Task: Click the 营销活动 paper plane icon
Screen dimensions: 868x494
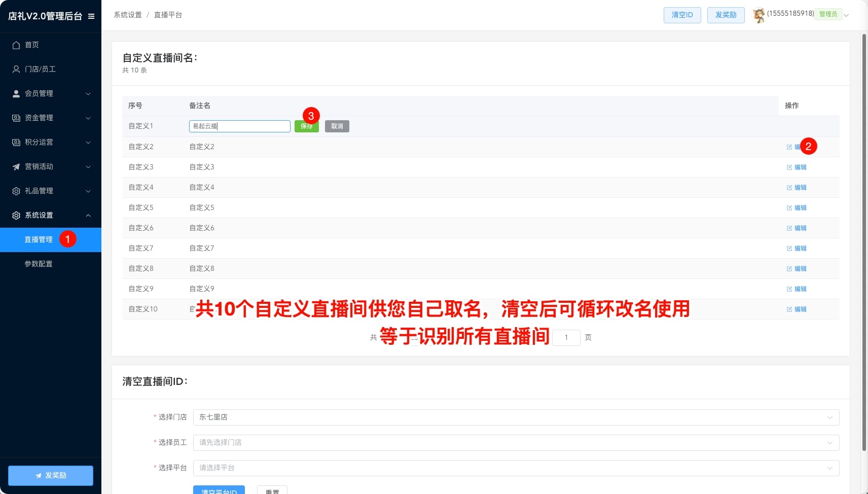Action: [16, 167]
